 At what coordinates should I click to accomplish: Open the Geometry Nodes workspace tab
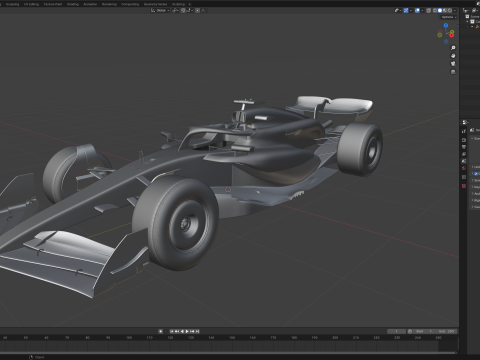[x=155, y=4]
